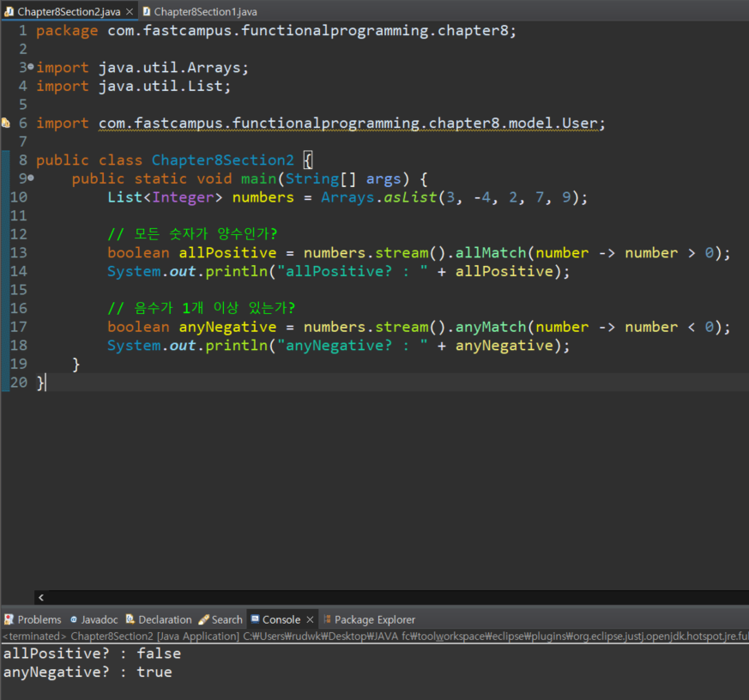Click line number 17 in the gutter
The height and width of the screenshot is (700, 749).
tap(19, 327)
